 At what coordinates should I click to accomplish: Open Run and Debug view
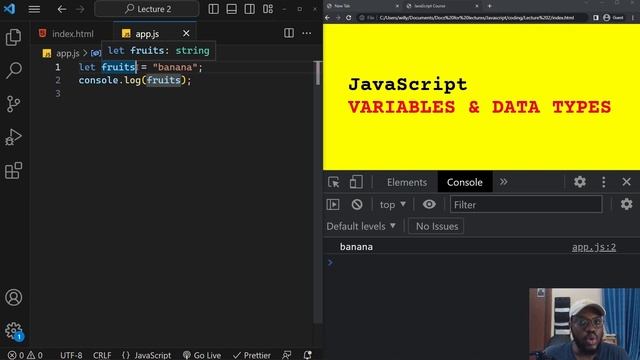tap(13, 137)
